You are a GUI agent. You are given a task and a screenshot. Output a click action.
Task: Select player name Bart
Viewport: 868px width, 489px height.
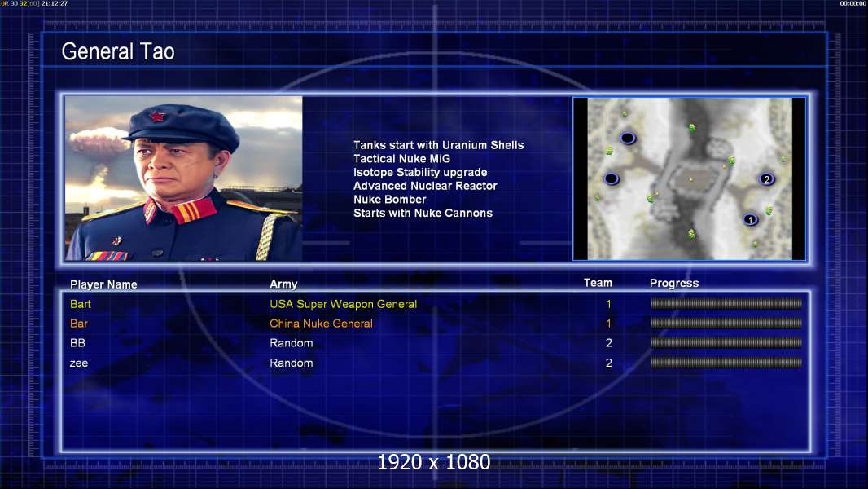(81, 304)
